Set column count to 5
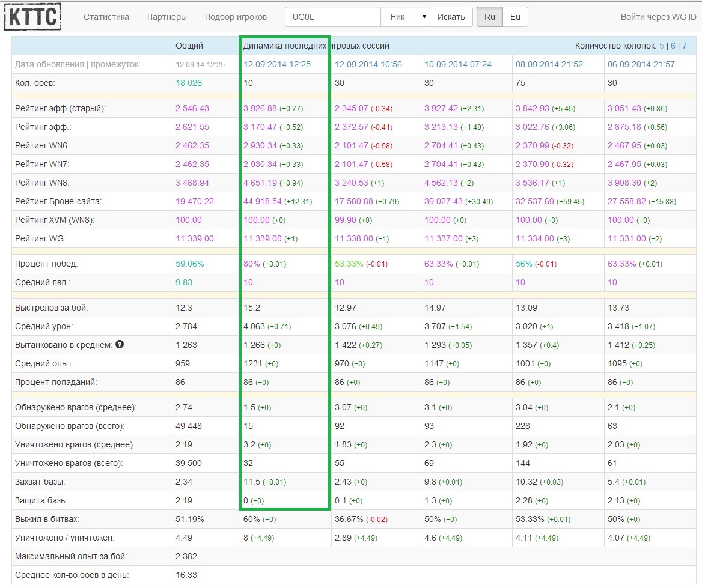 (x=662, y=46)
